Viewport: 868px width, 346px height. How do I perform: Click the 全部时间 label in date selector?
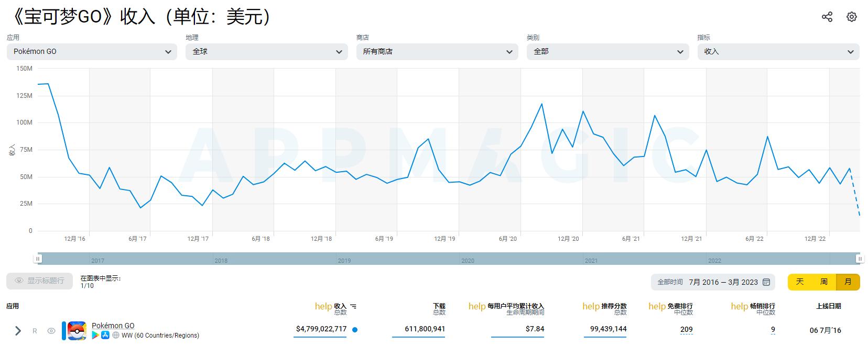click(670, 282)
